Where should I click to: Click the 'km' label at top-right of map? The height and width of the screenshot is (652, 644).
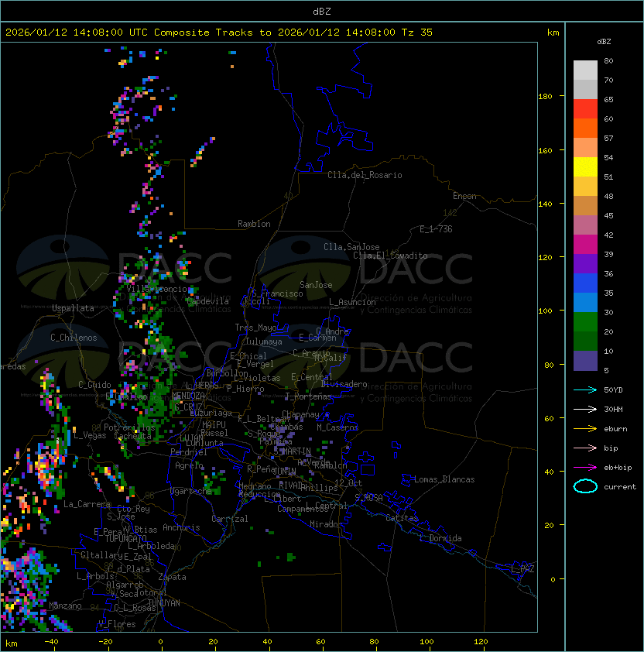pos(553,33)
